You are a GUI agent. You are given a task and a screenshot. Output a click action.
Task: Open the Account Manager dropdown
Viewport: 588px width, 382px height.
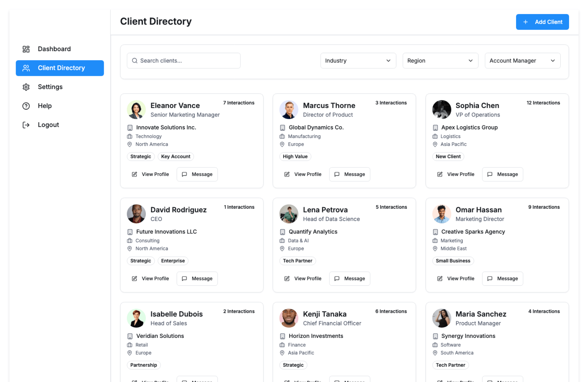pyautogui.click(x=522, y=61)
